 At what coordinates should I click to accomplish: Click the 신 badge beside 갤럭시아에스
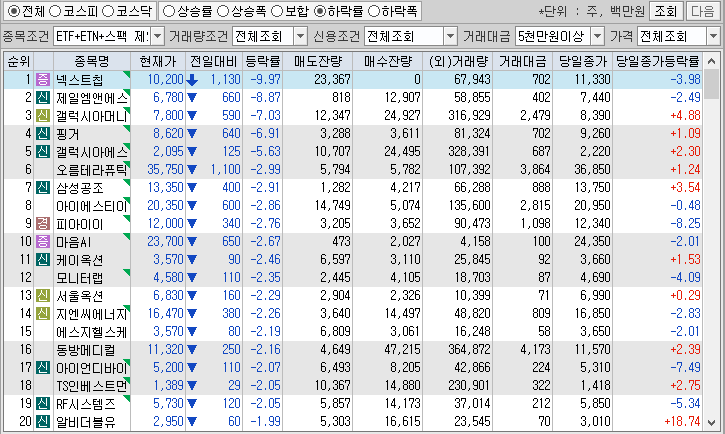tap(43, 152)
